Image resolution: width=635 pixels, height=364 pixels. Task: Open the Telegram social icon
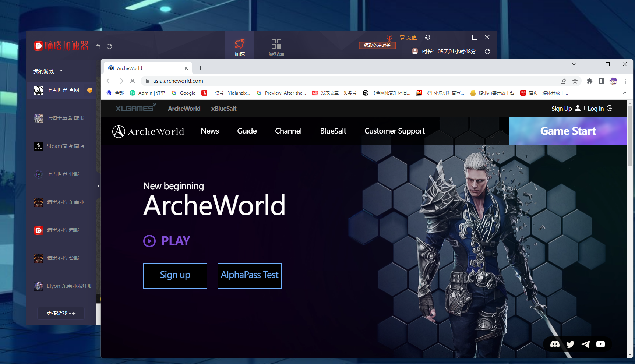[585, 344]
